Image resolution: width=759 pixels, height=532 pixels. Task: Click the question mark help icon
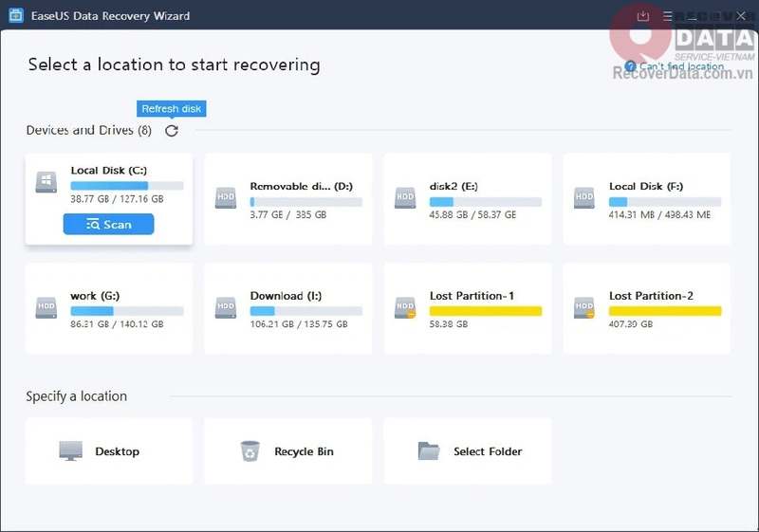(x=630, y=66)
